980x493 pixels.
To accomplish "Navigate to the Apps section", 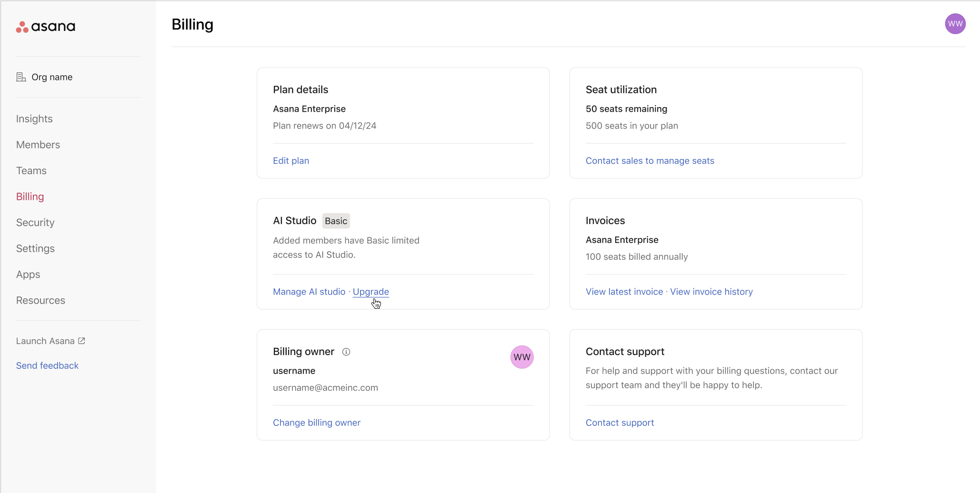I will [28, 274].
